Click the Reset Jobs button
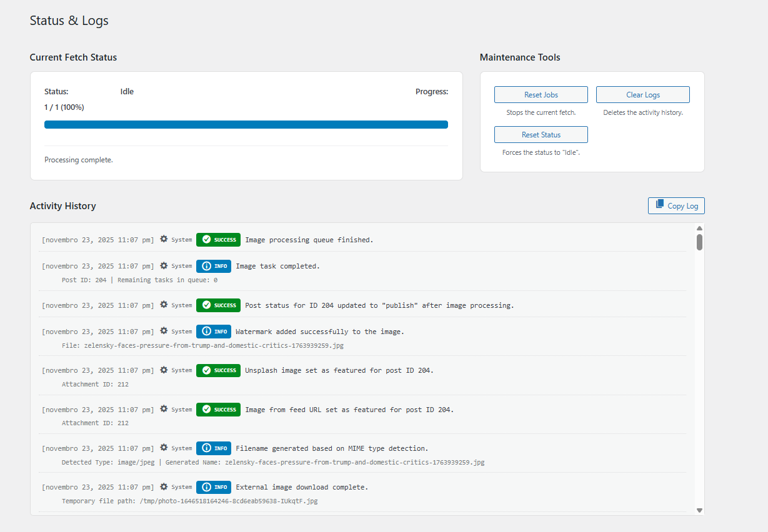Viewport: 768px width, 532px height. tap(541, 95)
